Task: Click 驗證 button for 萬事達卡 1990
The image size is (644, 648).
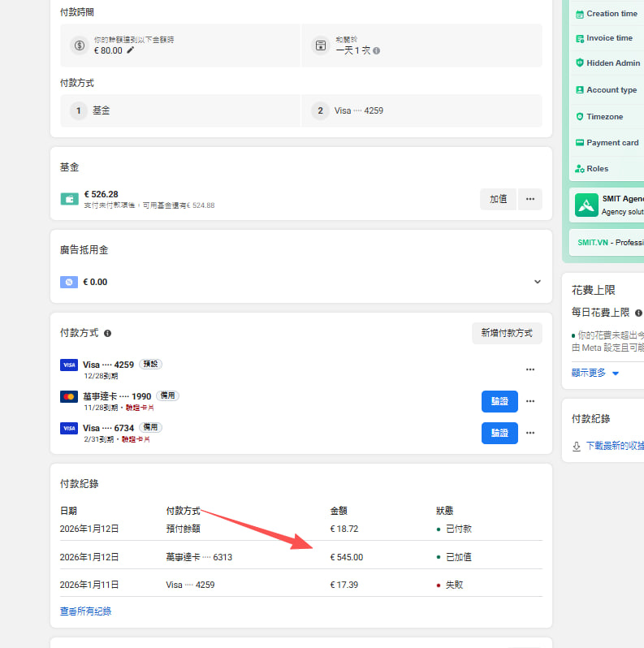Action: (499, 401)
